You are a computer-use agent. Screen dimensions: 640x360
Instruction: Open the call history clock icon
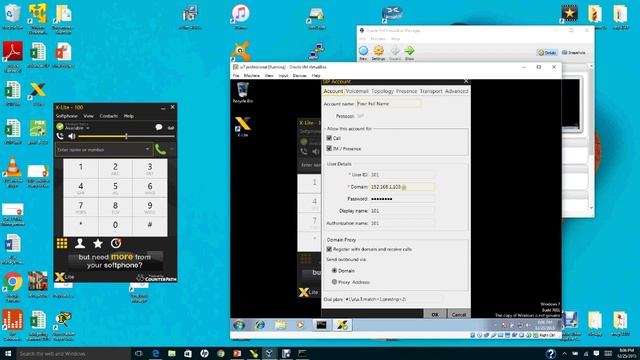(116, 244)
